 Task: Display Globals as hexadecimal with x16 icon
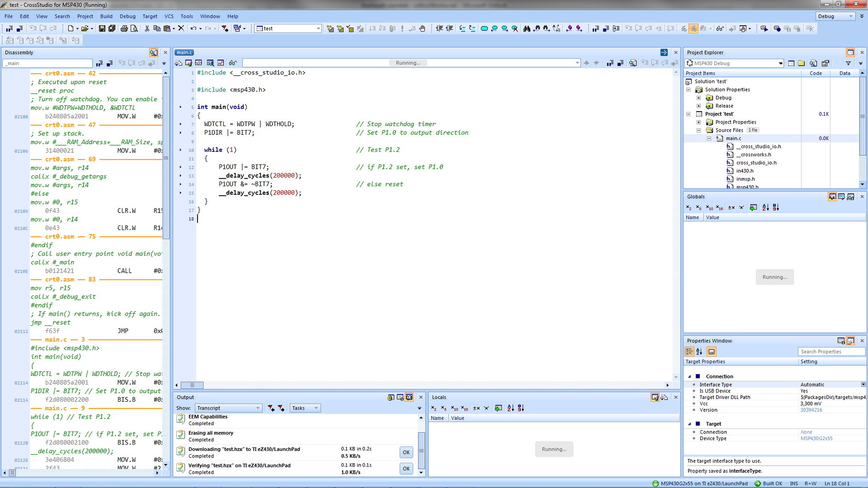(720, 207)
